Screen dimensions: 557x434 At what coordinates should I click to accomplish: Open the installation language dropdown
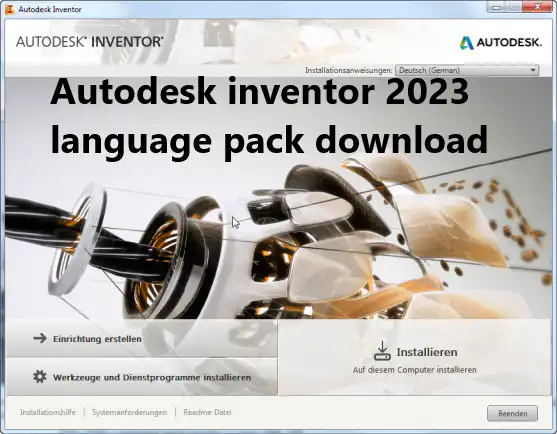pyautogui.click(x=467, y=70)
